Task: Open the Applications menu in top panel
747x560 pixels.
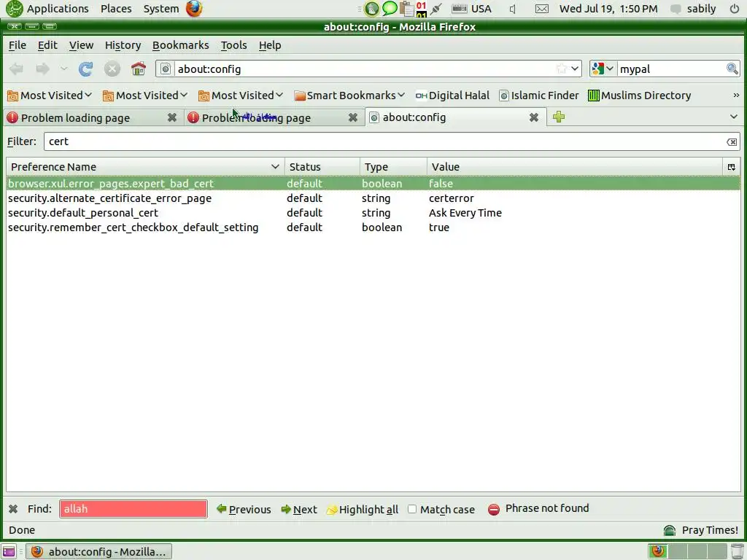Action: click(57, 9)
